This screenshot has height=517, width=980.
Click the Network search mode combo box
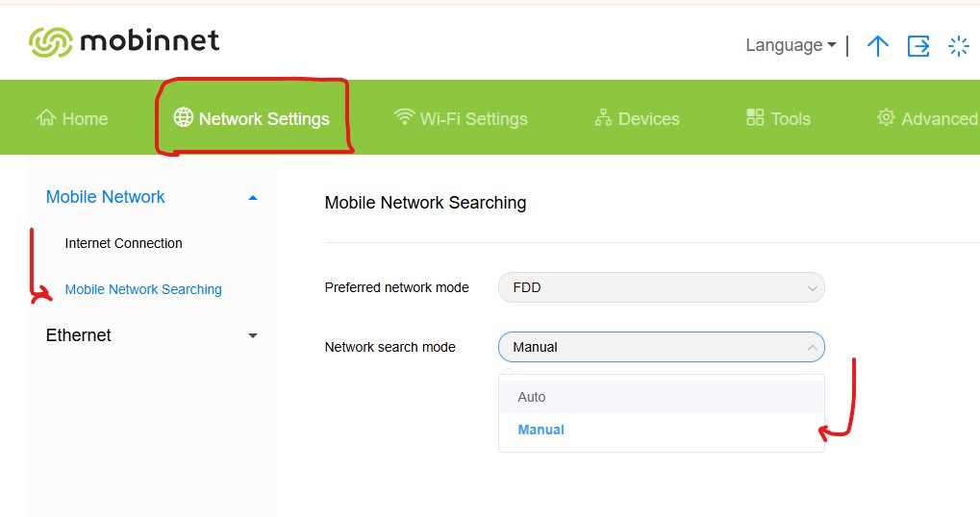[661, 347]
